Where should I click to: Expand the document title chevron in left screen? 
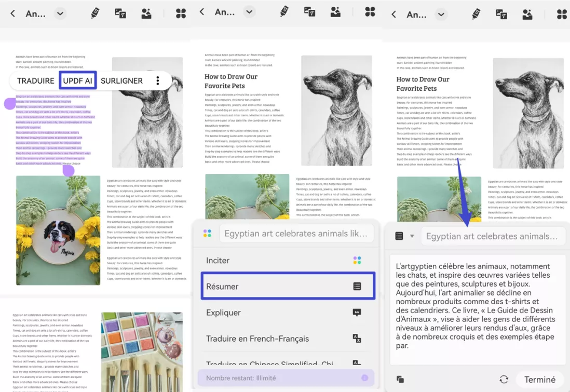[60, 14]
